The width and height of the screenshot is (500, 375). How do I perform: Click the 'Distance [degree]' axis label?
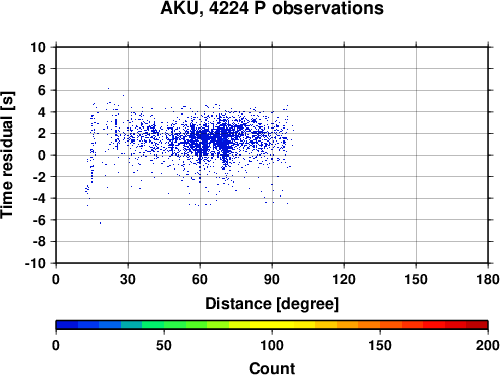(272, 304)
